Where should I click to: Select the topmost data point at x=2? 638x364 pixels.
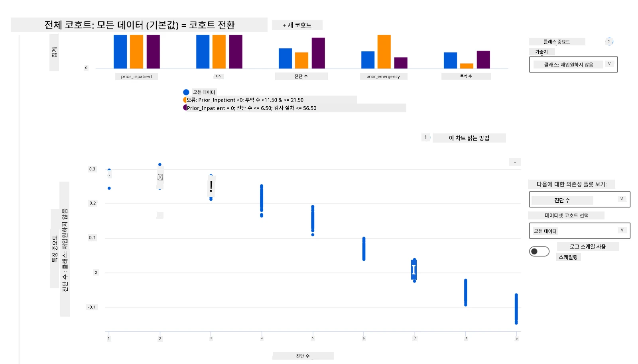click(x=160, y=164)
